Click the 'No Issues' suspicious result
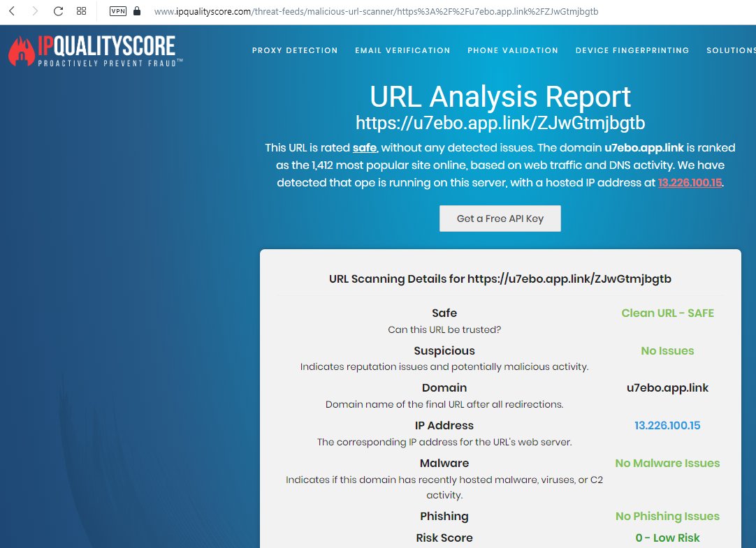The image size is (756, 548). pos(667,351)
